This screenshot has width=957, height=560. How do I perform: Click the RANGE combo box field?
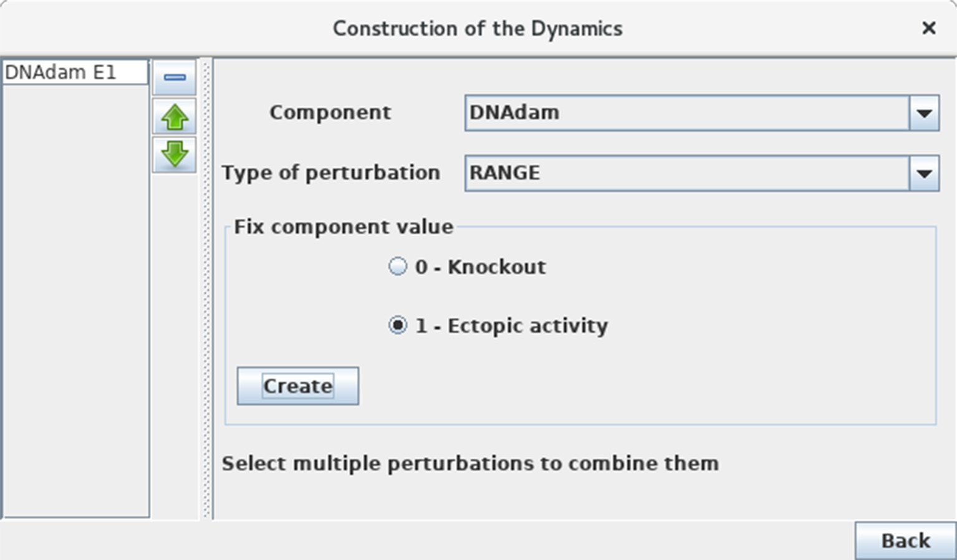(686, 173)
